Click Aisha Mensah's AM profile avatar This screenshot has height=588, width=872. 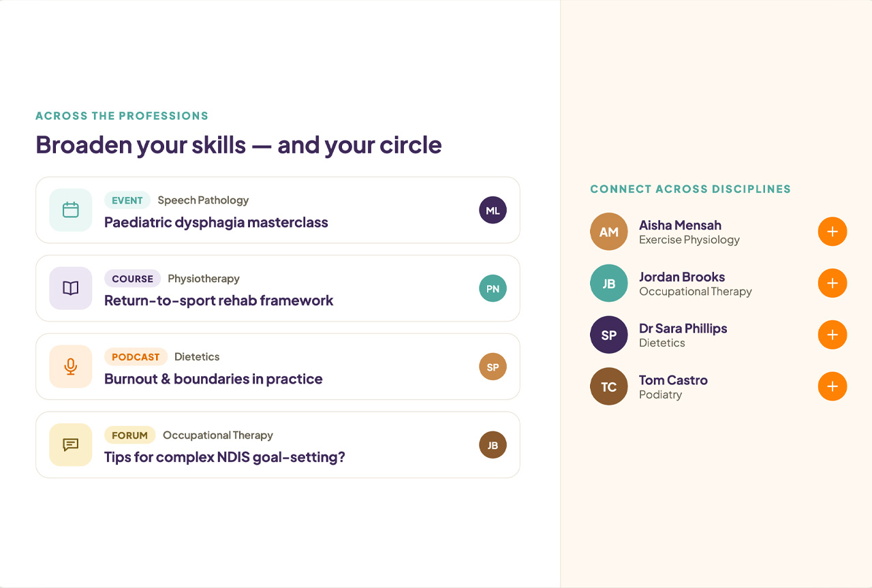609,232
